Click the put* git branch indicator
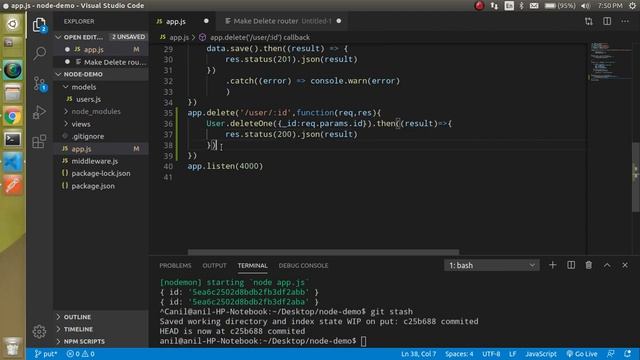Screen dimensions: 640x360 click(46, 354)
